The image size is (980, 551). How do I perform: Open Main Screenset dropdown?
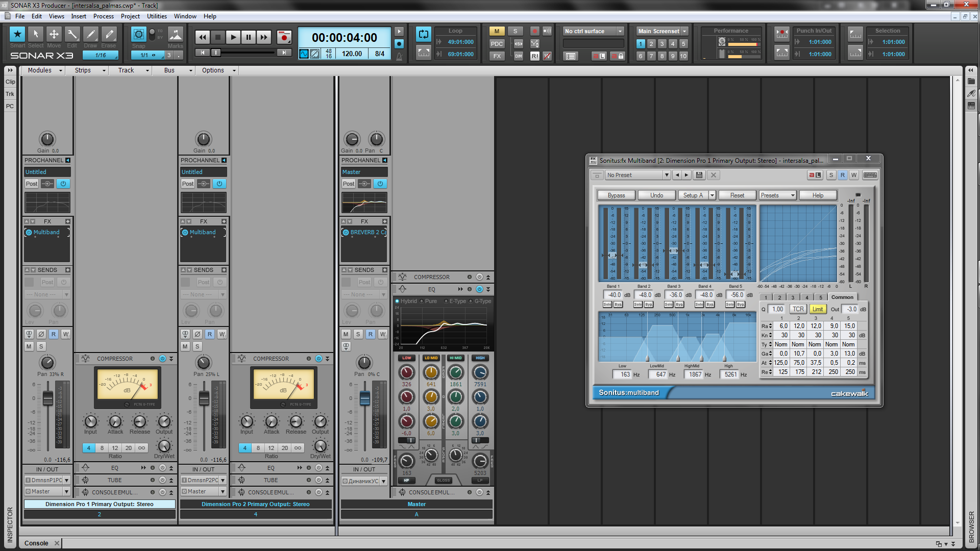coord(663,31)
